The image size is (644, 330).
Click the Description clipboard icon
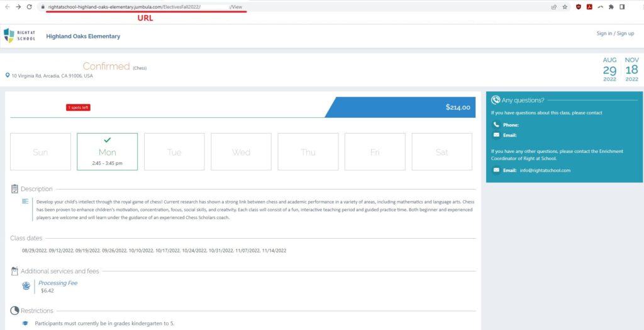click(14, 189)
